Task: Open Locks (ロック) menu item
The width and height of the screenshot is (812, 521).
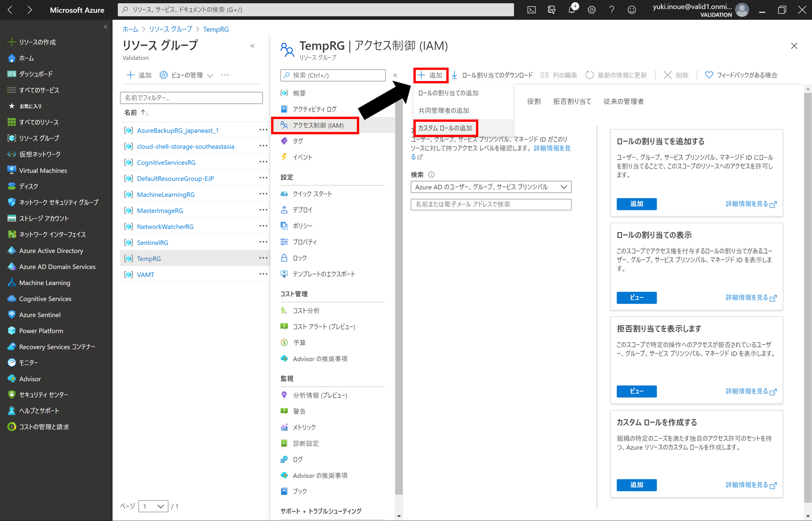Action: [x=299, y=258]
